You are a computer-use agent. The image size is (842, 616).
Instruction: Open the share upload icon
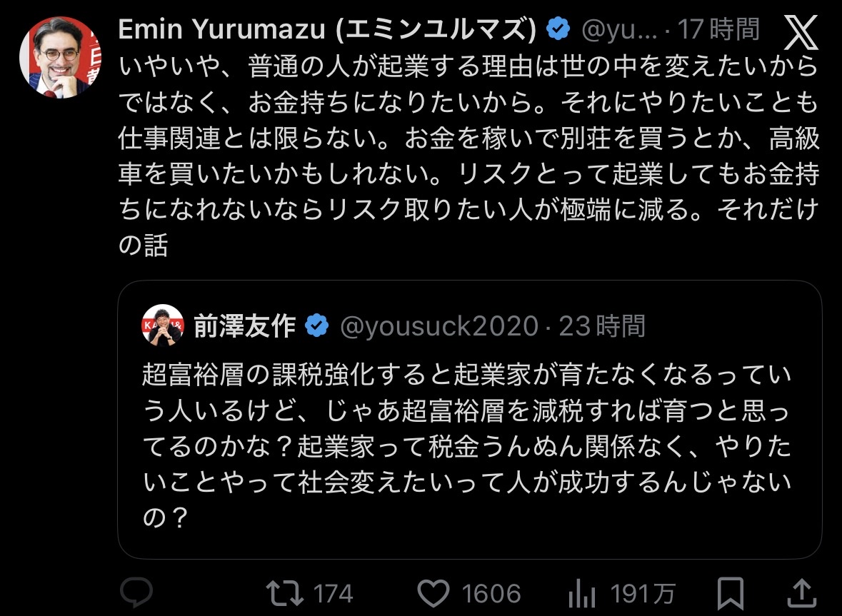point(802,593)
